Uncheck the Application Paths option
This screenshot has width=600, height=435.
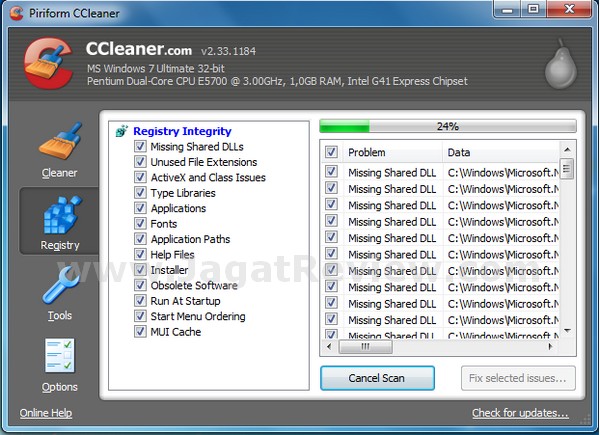[140, 239]
